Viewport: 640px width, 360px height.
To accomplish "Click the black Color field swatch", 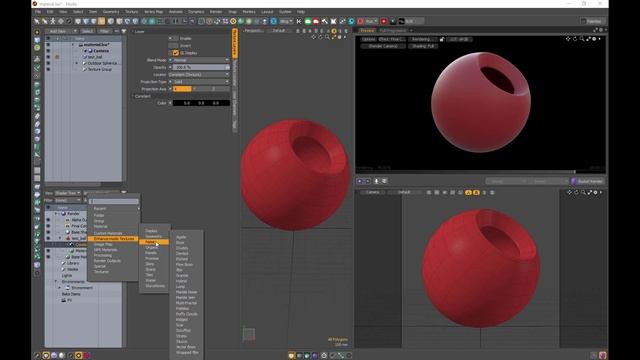I will 201,103.
